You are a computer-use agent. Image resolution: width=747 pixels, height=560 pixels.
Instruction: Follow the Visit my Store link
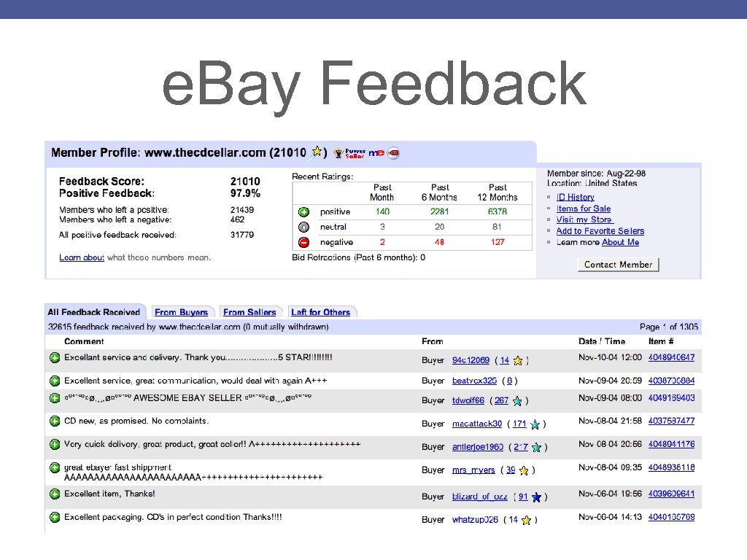585,219
